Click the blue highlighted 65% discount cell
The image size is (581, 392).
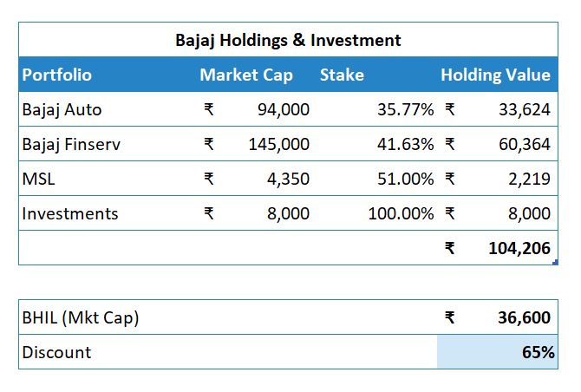[498, 352]
